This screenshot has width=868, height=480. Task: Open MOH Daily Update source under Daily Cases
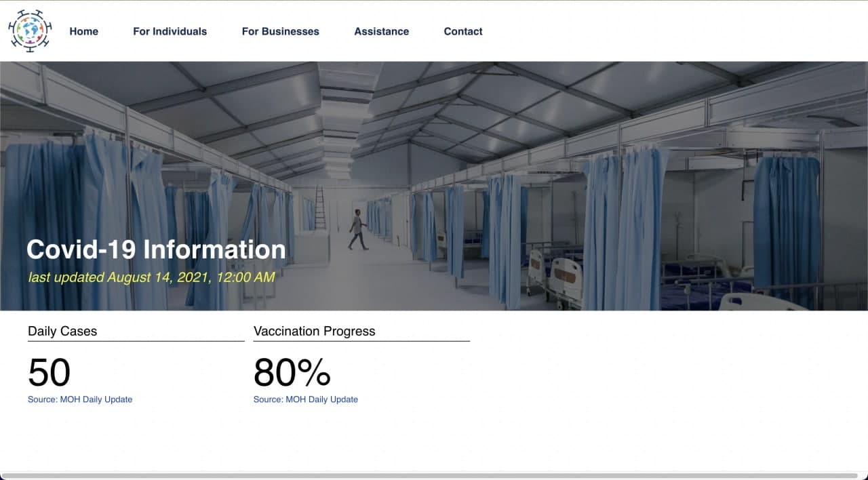(x=80, y=399)
